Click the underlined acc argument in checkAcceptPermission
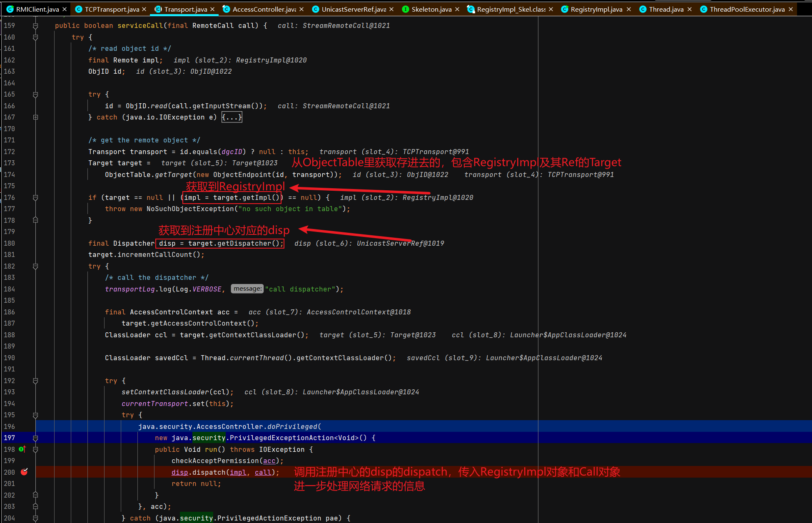 (x=269, y=461)
